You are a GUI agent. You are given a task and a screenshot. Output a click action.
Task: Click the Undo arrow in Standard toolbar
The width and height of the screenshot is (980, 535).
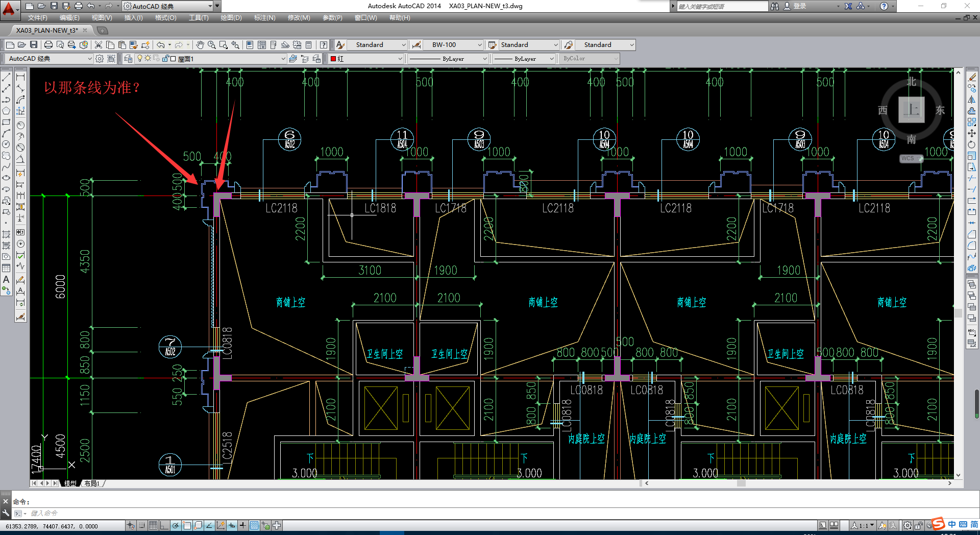coord(160,45)
